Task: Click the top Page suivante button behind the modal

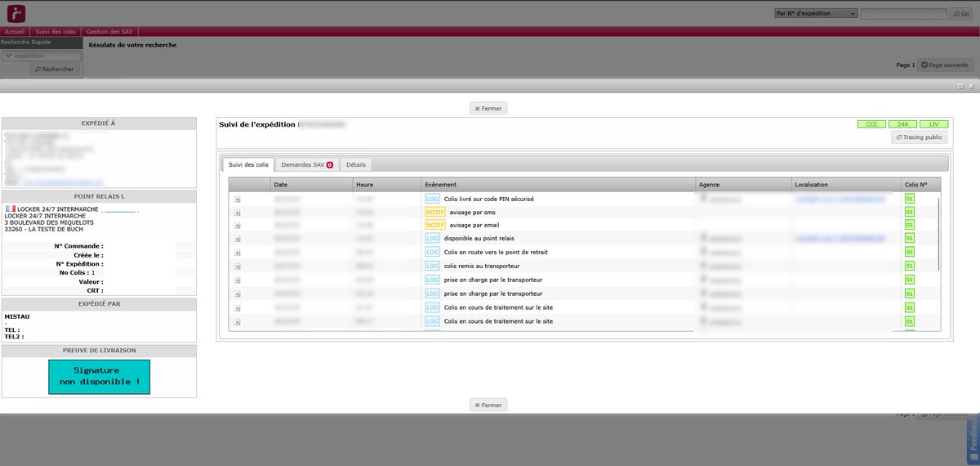Action: click(945, 65)
